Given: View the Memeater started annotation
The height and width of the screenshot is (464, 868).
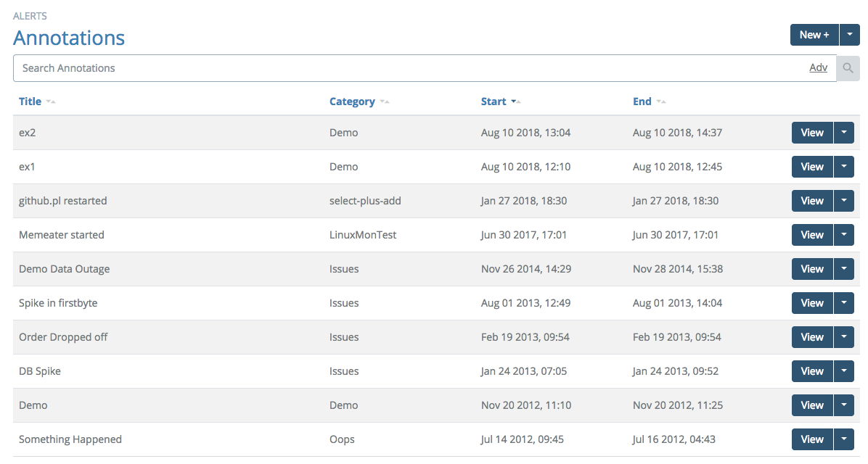Looking at the screenshot, I should pos(811,235).
